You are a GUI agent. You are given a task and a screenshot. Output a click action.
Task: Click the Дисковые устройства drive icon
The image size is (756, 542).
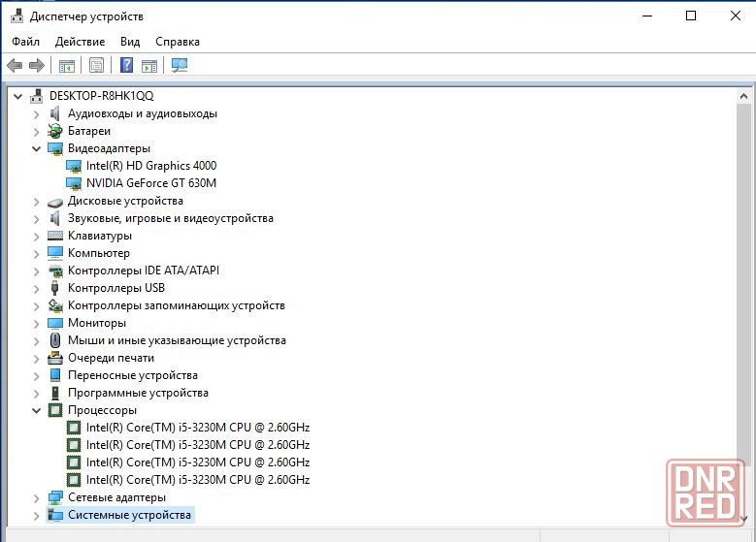coord(55,203)
